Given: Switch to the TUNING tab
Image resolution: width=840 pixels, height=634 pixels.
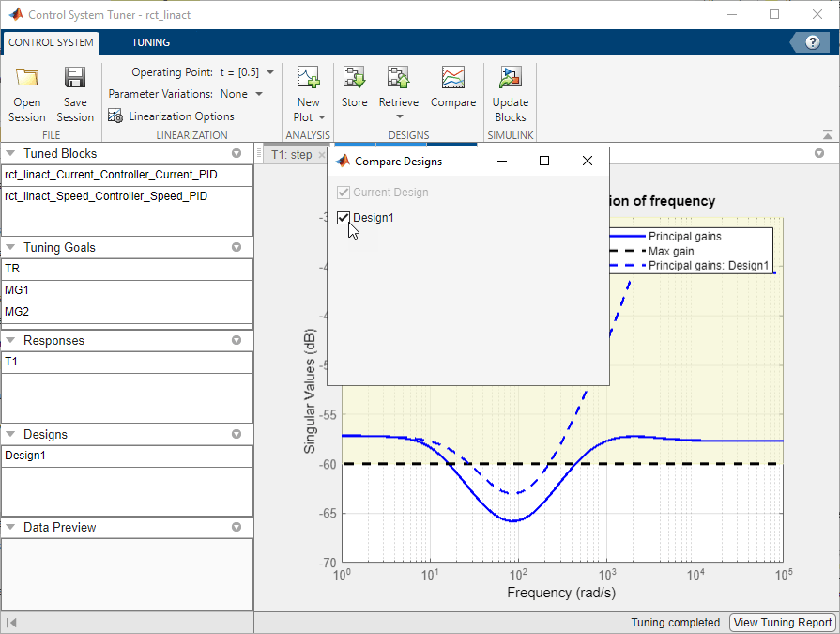Looking at the screenshot, I should pyautogui.click(x=150, y=42).
